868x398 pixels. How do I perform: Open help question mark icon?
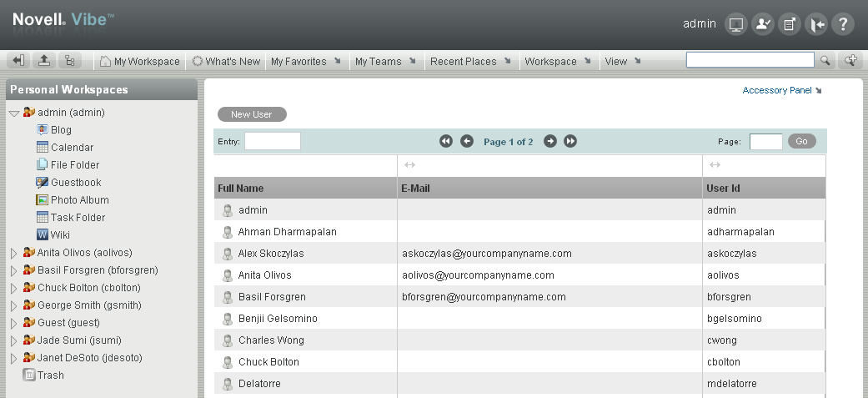843,24
